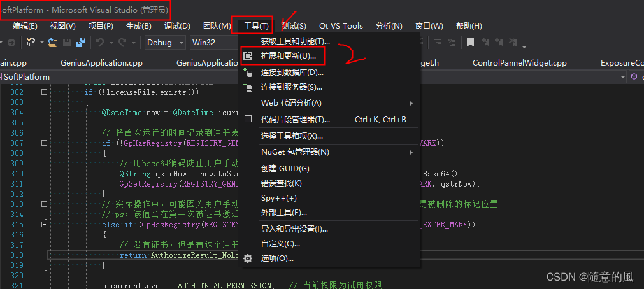644x289 pixels.
Task: Launch Spy++(+) from the menu
Action: tap(329, 198)
